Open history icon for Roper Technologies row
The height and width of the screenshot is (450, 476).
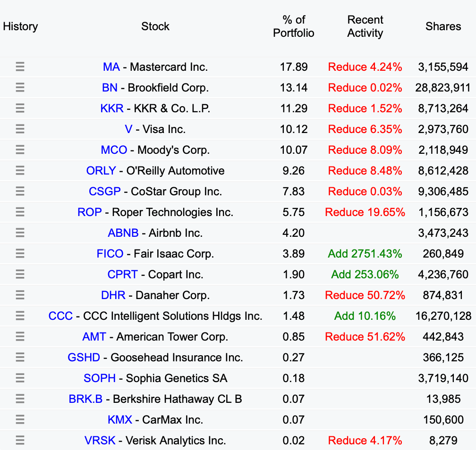[x=20, y=212]
